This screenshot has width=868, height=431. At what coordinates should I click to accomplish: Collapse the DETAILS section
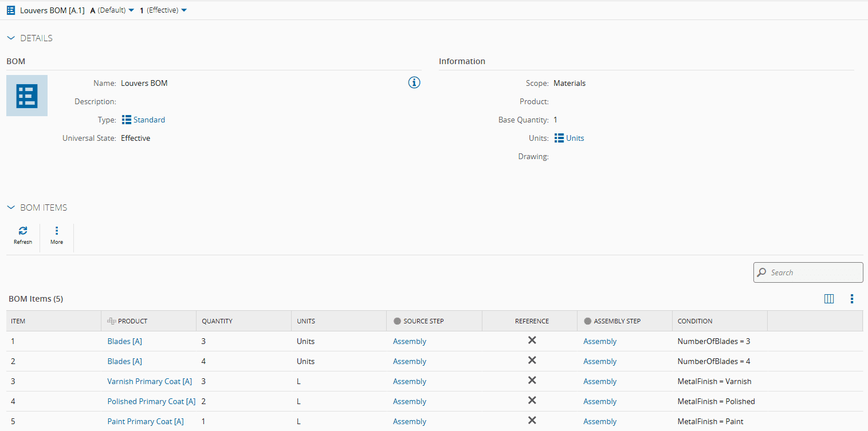pos(11,38)
